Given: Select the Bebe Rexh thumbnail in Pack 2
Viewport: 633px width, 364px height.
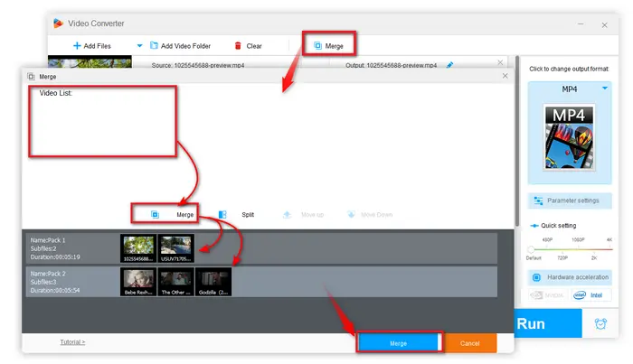Looking at the screenshot, I should pos(138,282).
